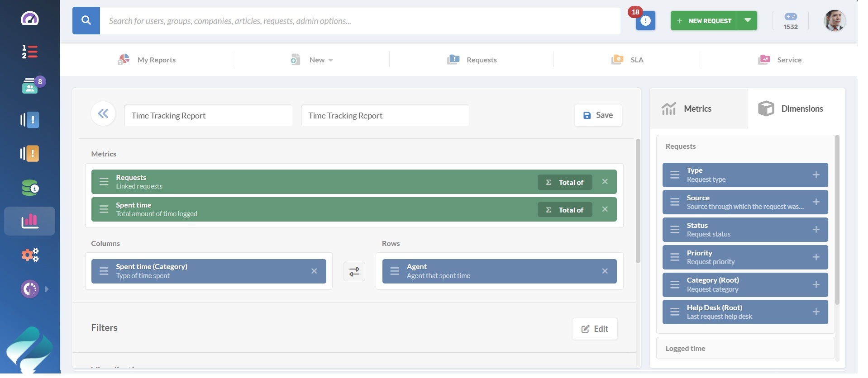The height and width of the screenshot is (378, 868).
Task: Grab handle of Priority dimension
Action: 675,257
